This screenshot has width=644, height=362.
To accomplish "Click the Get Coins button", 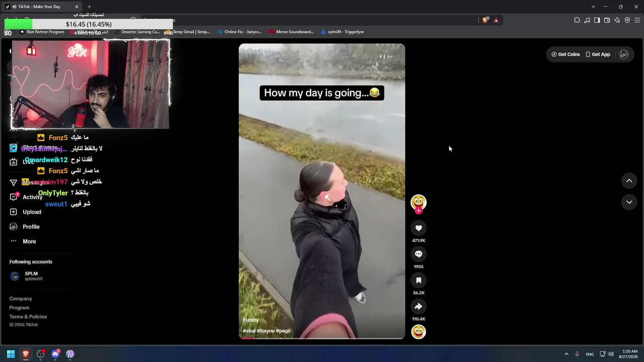I will (x=566, y=54).
